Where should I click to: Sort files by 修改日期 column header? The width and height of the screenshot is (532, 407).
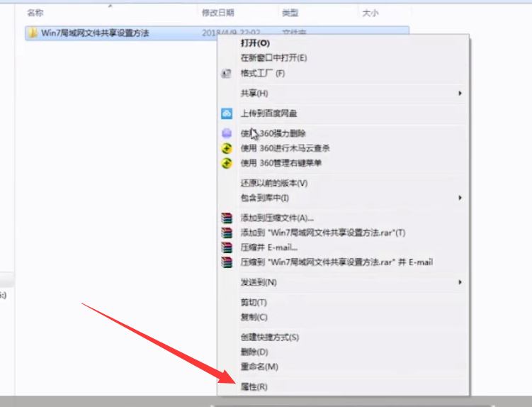(217, 13)
